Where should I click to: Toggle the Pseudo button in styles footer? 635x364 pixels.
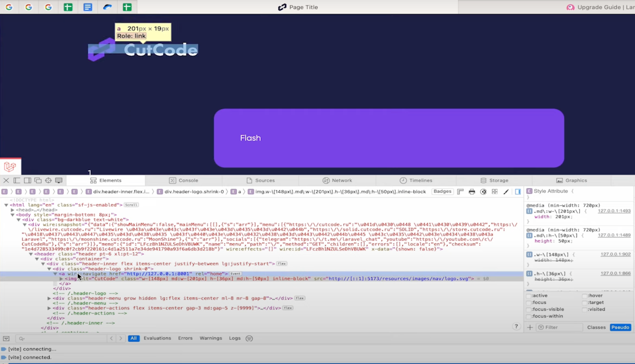[x=620, y=327]
